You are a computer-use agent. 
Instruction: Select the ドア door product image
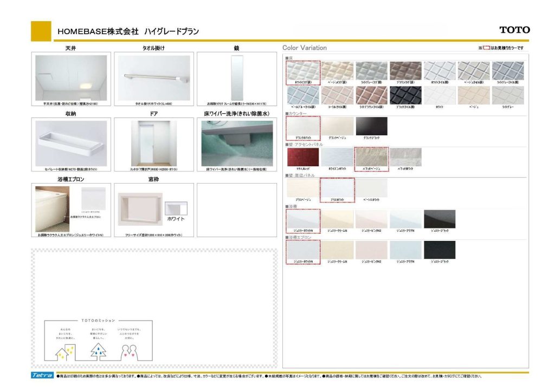[x=154, y=143]
